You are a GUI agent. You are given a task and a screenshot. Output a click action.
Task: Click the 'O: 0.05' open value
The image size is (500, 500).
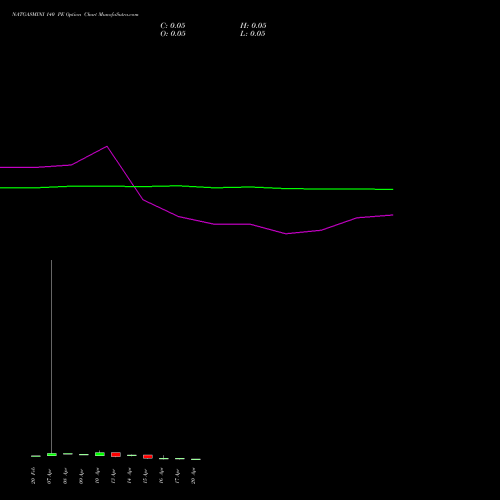coord(173,34)
